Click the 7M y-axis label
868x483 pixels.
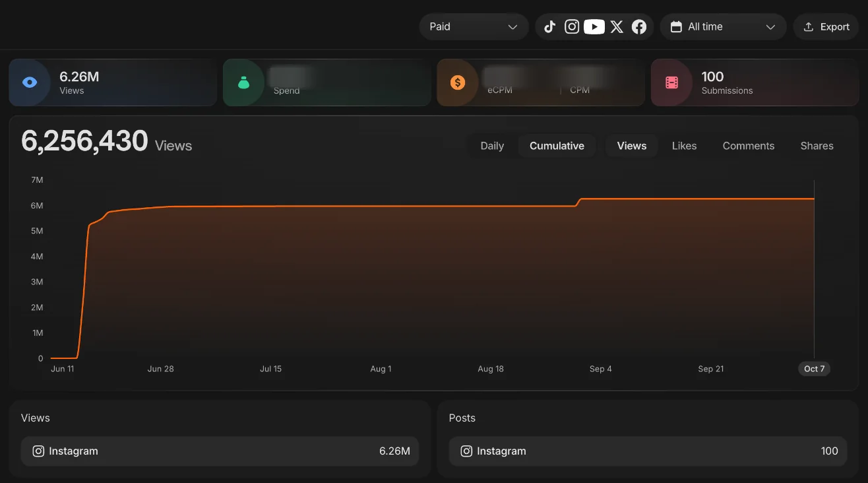coord(37,180)
